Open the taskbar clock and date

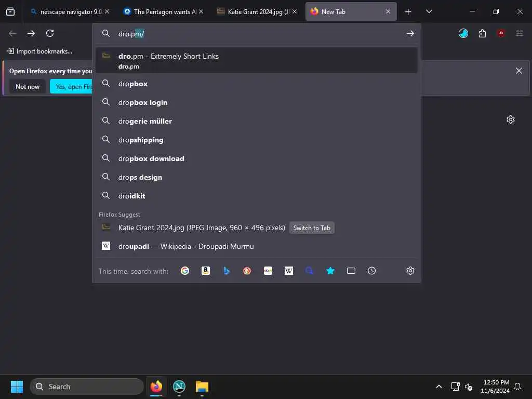495,387
